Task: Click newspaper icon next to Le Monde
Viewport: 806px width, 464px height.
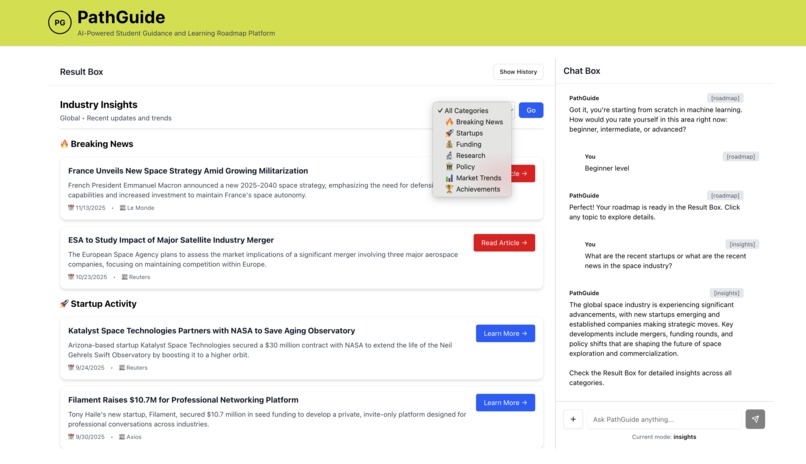Action: click(x=122, y=208)
